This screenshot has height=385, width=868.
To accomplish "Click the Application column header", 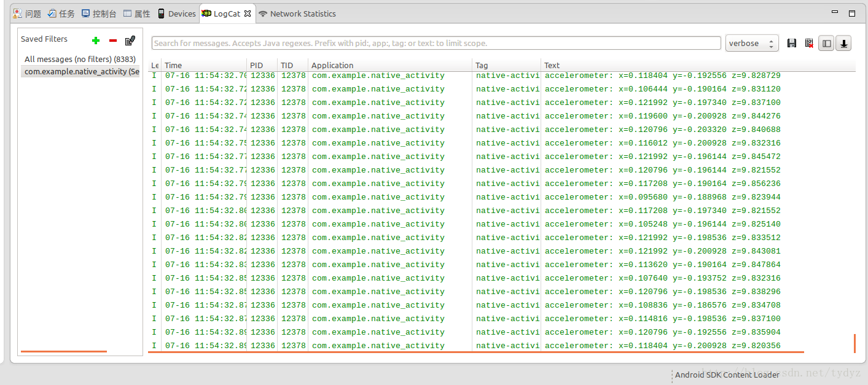I will point(390,65).
